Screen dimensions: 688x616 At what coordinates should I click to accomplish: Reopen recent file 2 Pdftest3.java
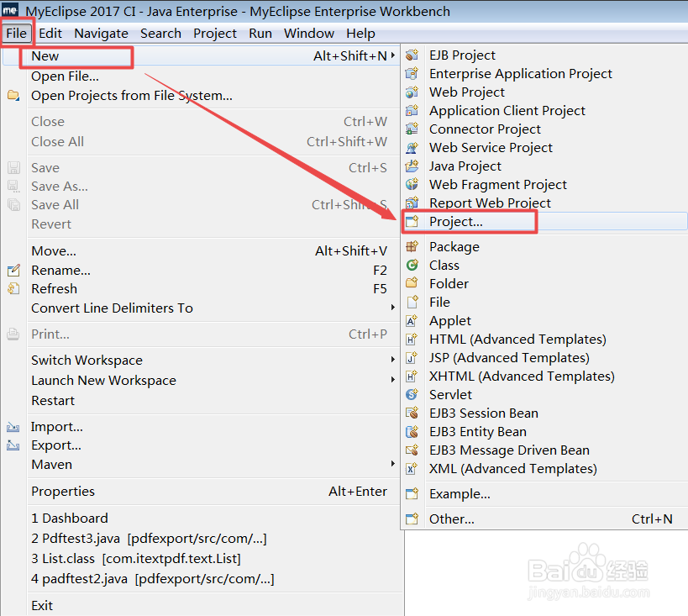pos(149,539)
